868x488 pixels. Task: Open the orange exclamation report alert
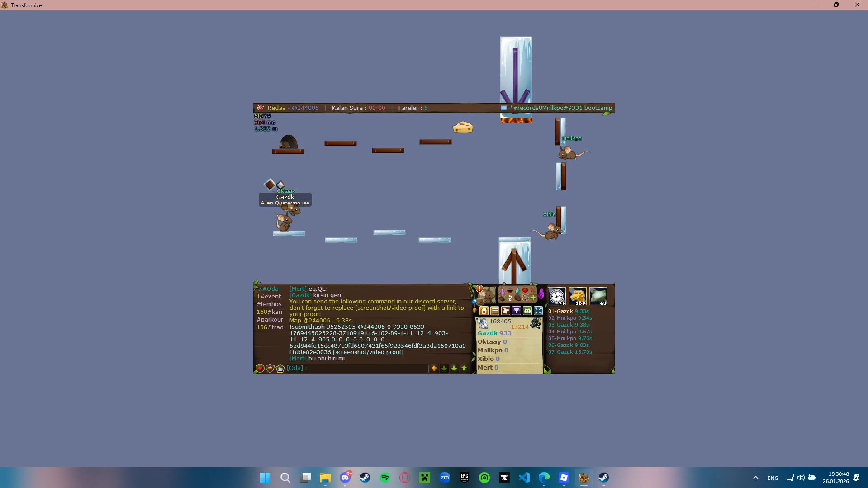pos(479,289)
